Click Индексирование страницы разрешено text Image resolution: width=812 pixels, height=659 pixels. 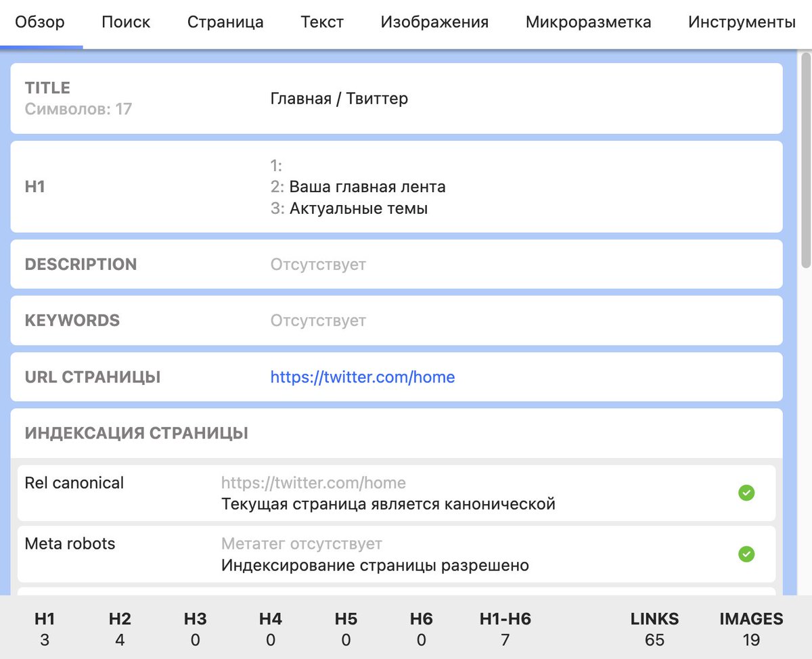click(x=376, y=565)
